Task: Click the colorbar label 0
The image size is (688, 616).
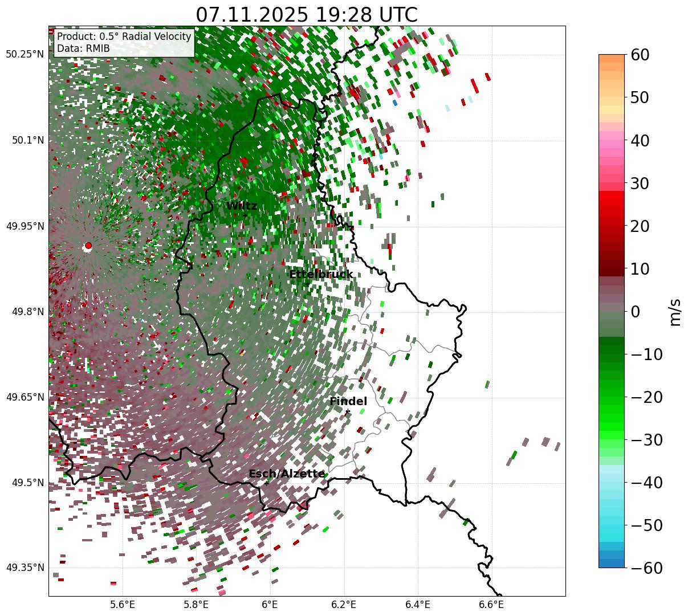Action: coord(634,312)
